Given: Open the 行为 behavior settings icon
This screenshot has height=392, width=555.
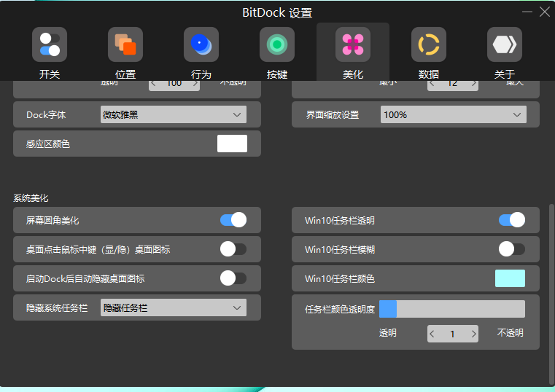Looking at the screenshot, I should click(x=201, y=44).
